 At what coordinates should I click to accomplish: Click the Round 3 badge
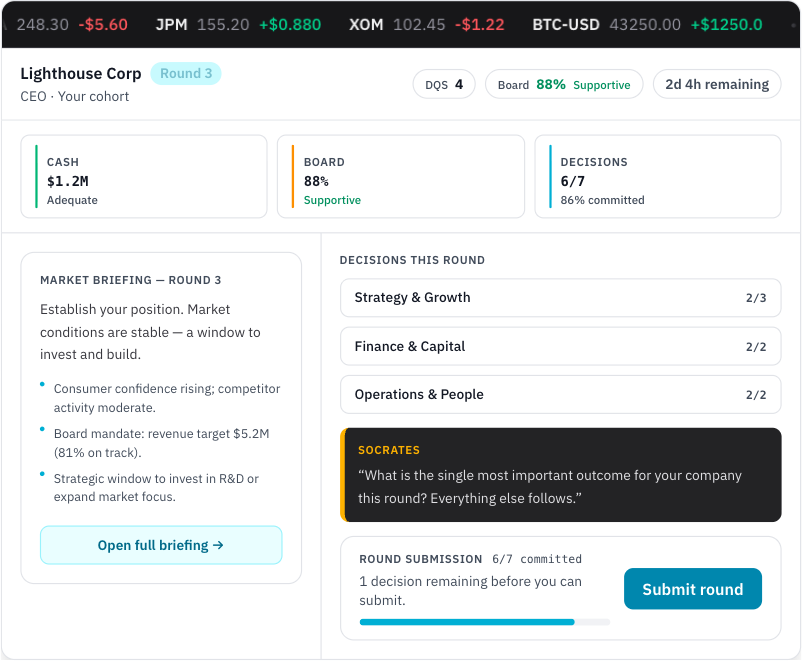point(186,74)
